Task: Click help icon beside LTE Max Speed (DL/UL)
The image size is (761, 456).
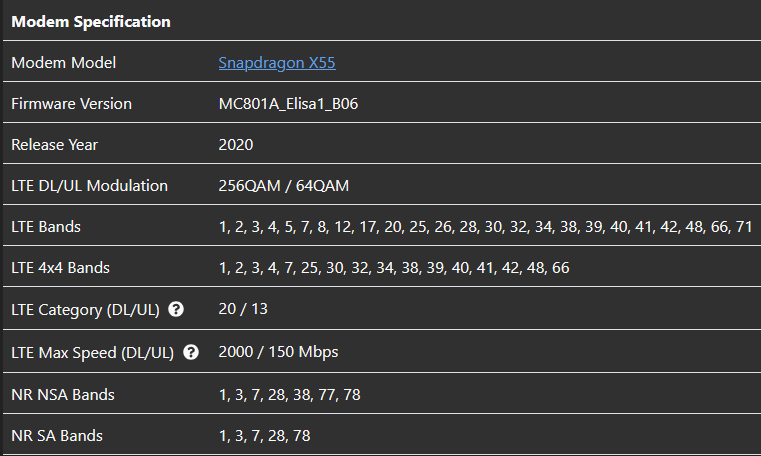Action: (x=191, y=352)
